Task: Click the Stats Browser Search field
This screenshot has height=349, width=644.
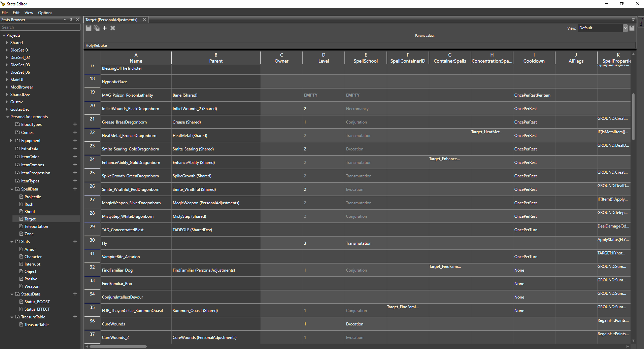Action: click(40, 27)
